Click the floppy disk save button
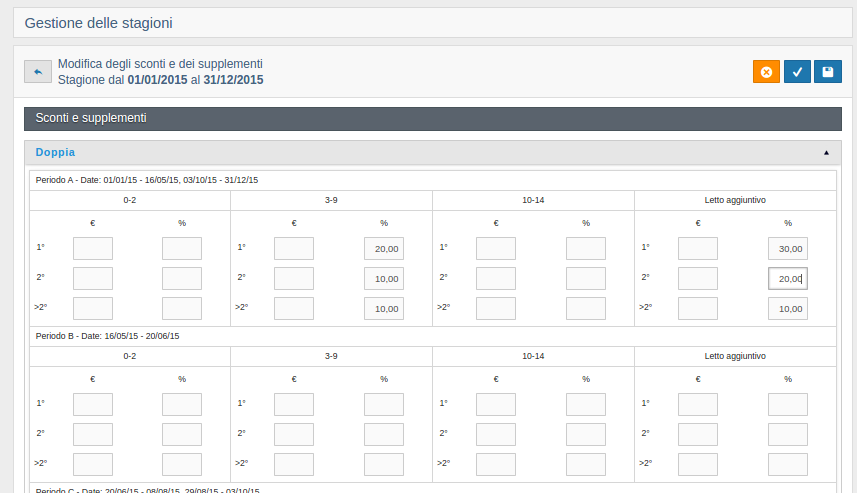This screenshot has width=857, height=493. pyautogui.click(x=828, y=72)
